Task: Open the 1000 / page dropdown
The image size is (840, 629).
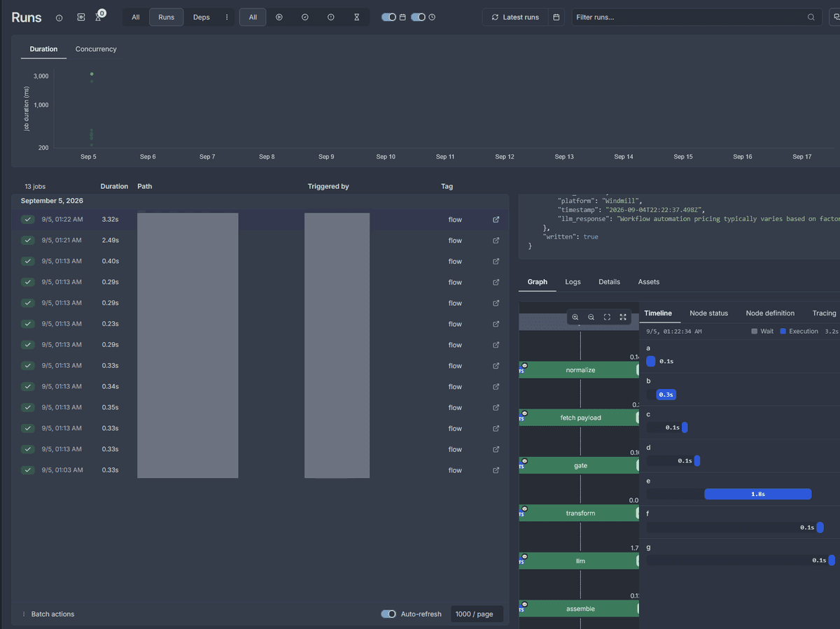Action: coord(476,614)
